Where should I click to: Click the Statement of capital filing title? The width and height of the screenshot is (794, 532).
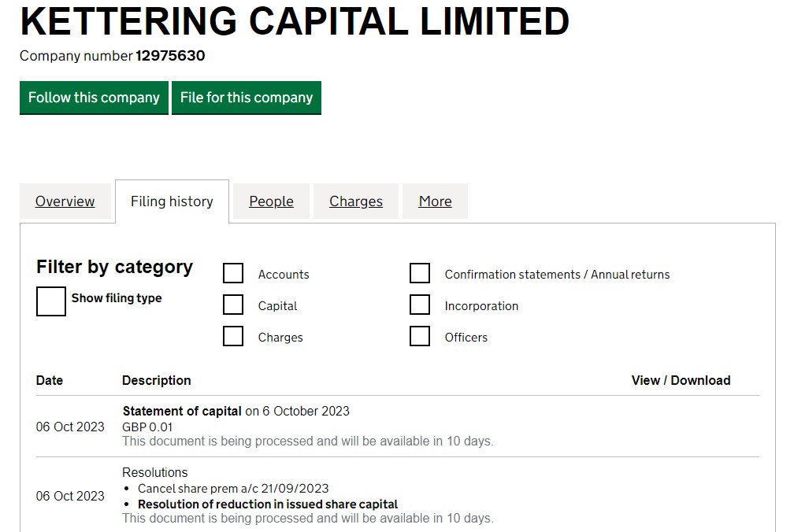(x=182, y=411)
